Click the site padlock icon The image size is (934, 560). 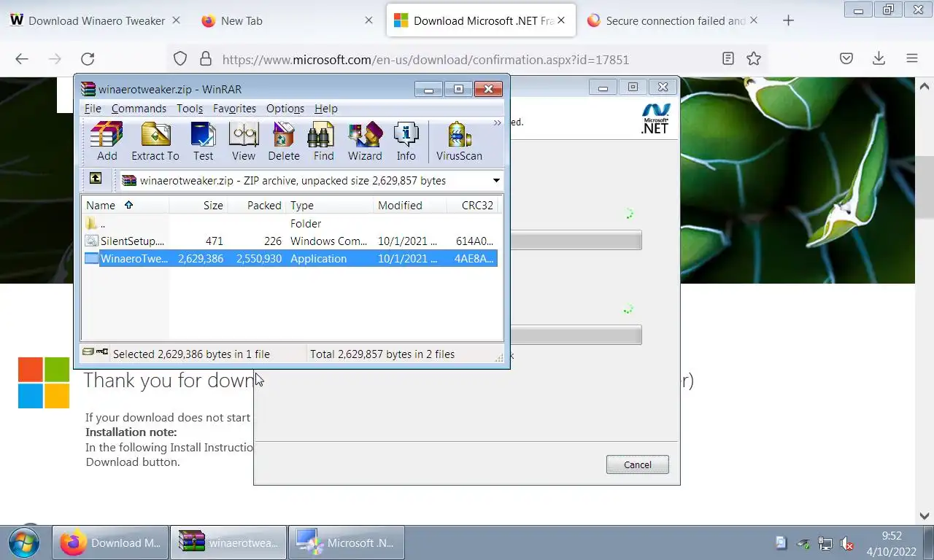206,59
